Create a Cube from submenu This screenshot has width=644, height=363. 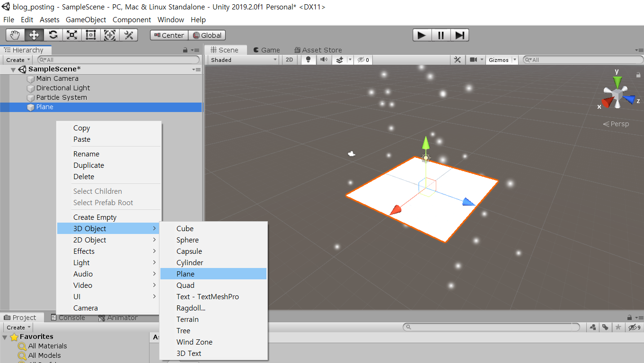point(213,229)
